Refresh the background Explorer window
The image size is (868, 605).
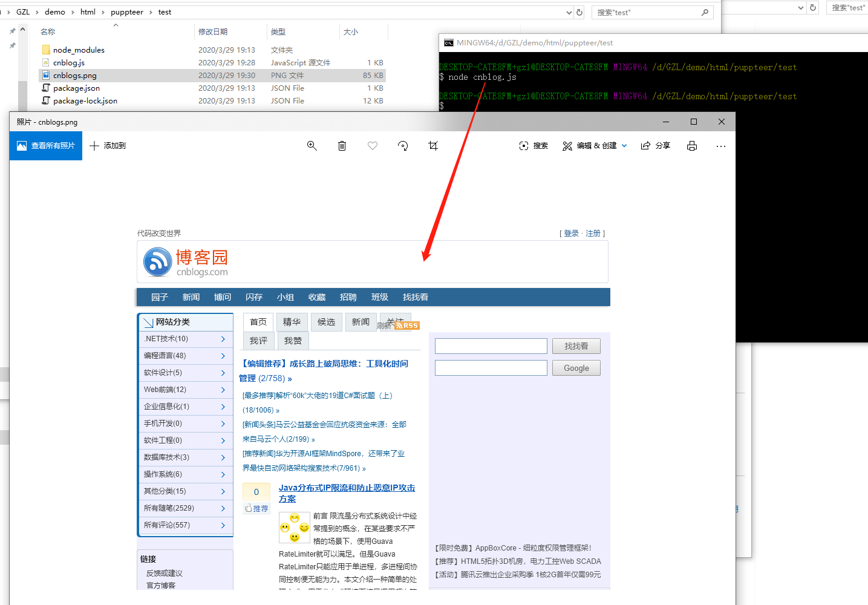813,8
